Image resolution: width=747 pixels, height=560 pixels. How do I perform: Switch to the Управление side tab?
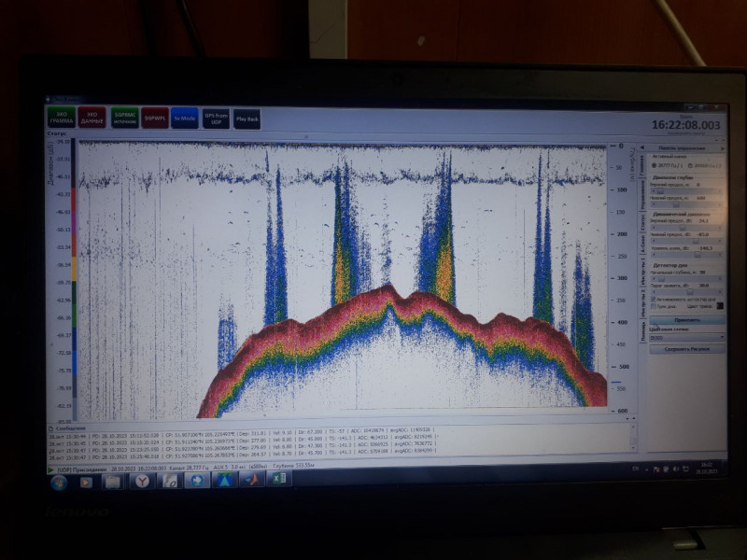(x=643, y=191)
